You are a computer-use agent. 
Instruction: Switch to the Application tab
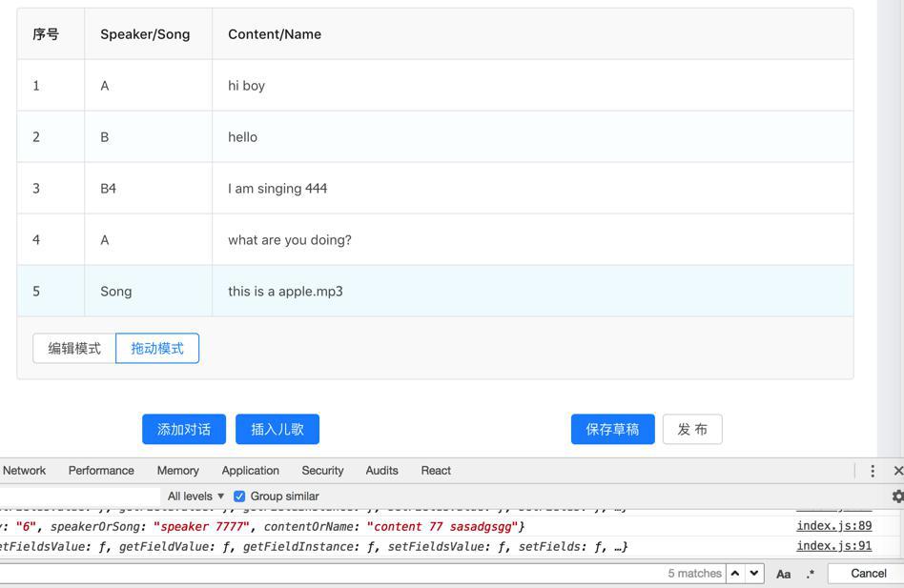pyautogui.click(x=250, y=471)
